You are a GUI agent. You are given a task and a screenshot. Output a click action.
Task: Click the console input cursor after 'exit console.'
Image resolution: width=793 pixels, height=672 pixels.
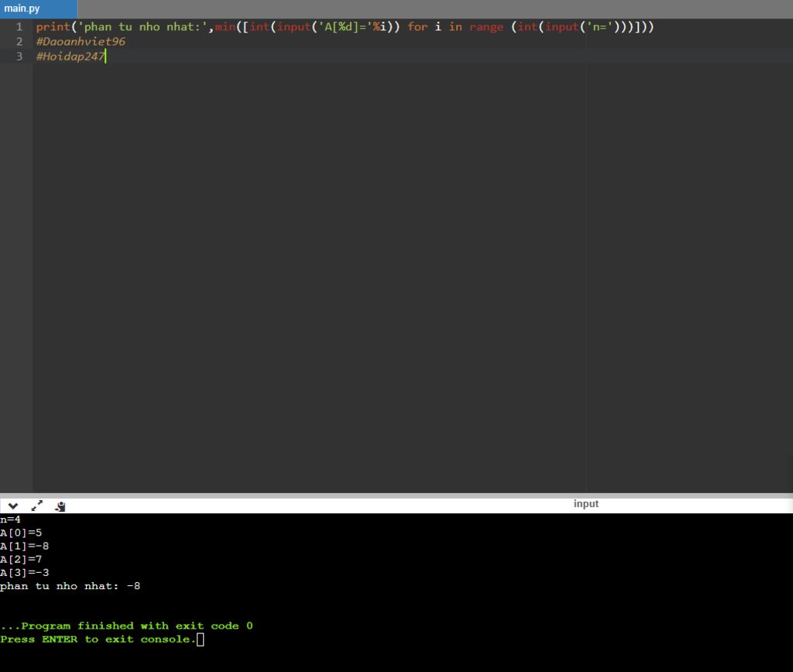coord(201,639)
